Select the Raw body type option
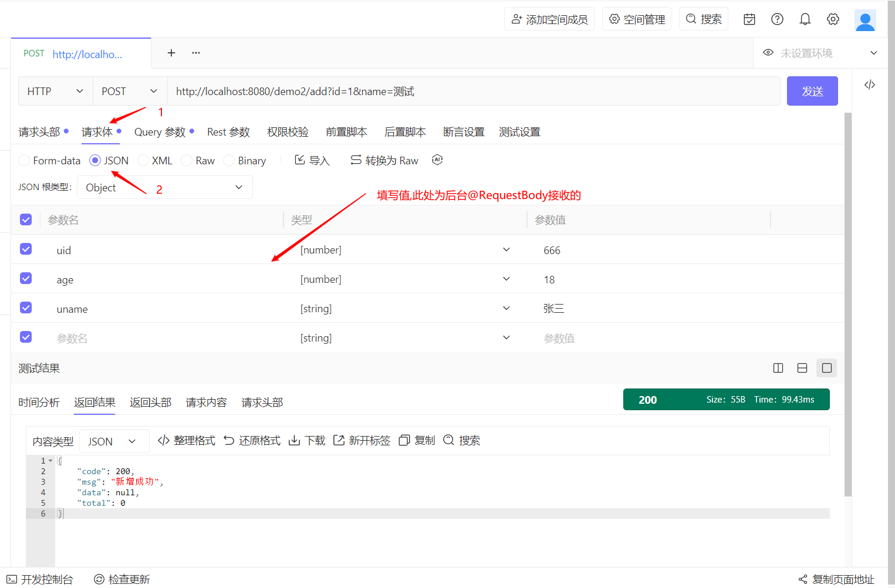The image size is (895, 588). pyautogui.click(x=187, y=160)
